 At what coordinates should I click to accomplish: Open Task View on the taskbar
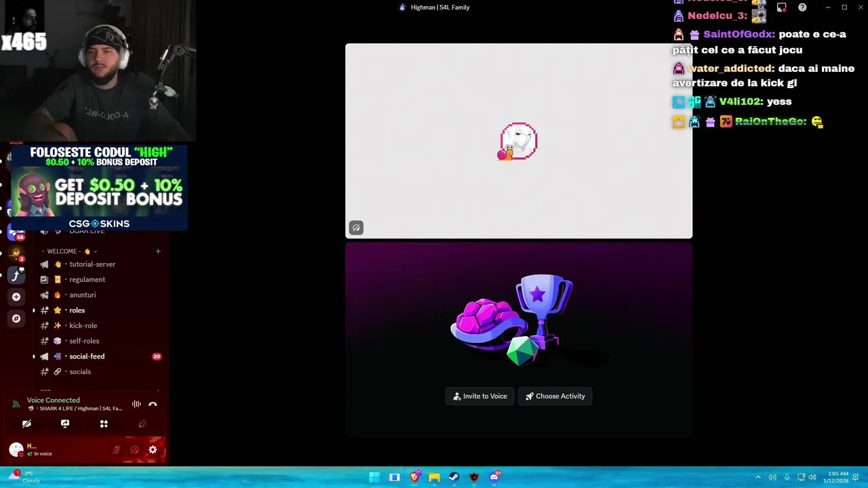tap(395, 477)
